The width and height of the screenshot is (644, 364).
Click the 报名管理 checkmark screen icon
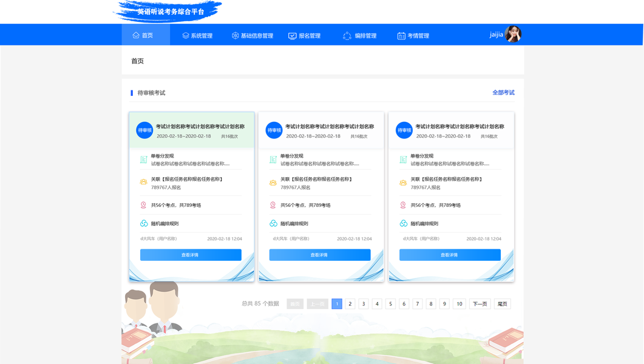point(292,36)
